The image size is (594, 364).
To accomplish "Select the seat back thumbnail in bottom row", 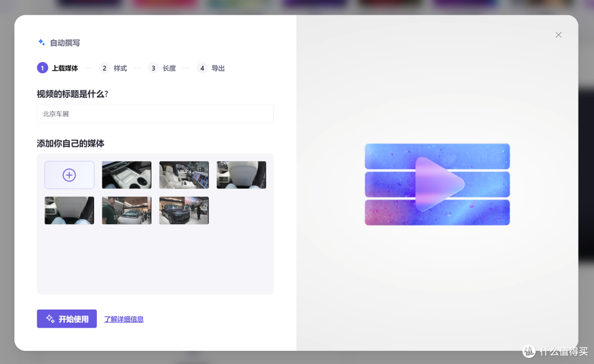I will [69, 211].
